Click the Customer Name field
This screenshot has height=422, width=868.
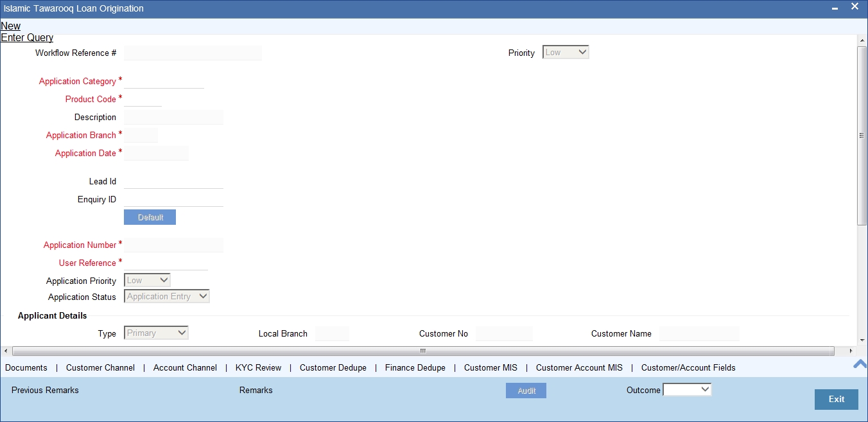click(699, 333)
